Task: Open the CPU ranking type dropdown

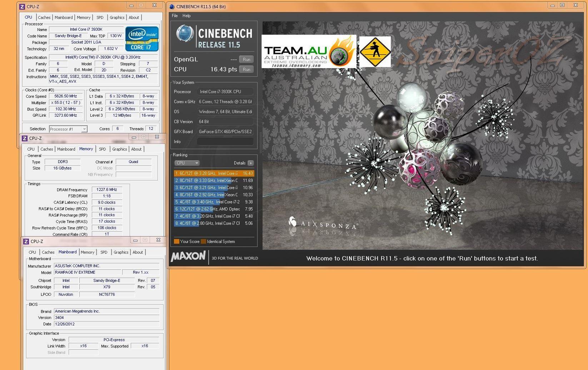Action: click(x=187, y=163)
